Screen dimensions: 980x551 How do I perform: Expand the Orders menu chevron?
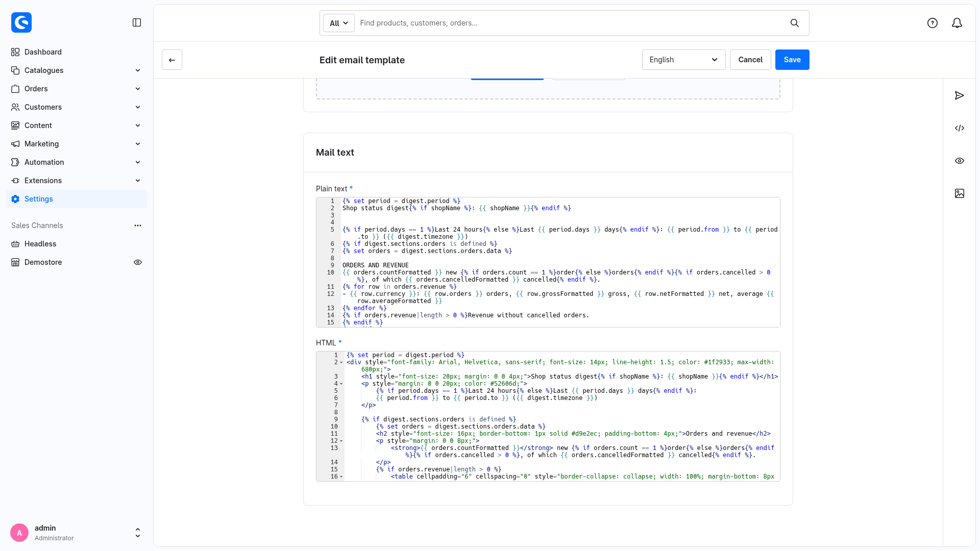(x=138, y=89)
